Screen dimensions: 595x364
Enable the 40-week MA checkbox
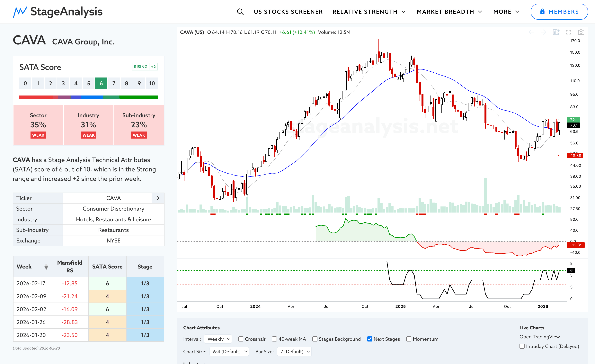click(x=274, y=339)
